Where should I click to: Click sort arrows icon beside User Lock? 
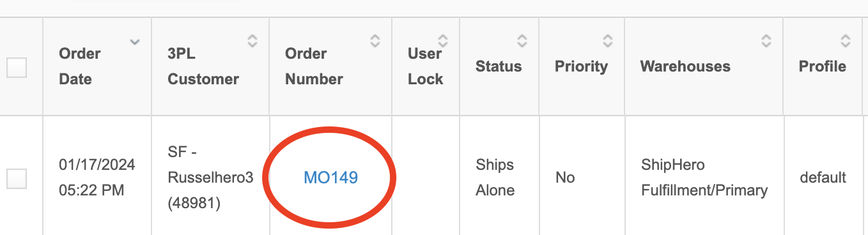click(443, 41)
